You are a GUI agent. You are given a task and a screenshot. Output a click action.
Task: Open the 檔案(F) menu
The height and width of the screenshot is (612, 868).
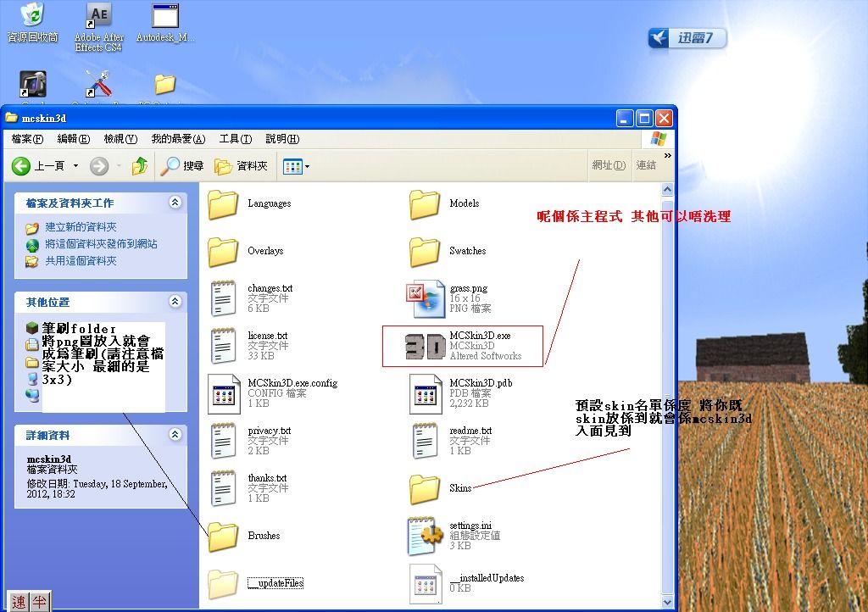point(27,139)
